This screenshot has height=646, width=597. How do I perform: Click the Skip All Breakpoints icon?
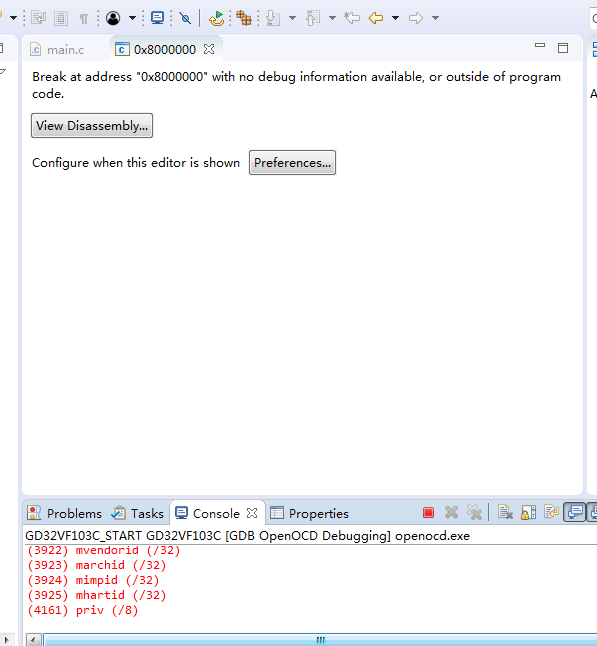[185, 18]
